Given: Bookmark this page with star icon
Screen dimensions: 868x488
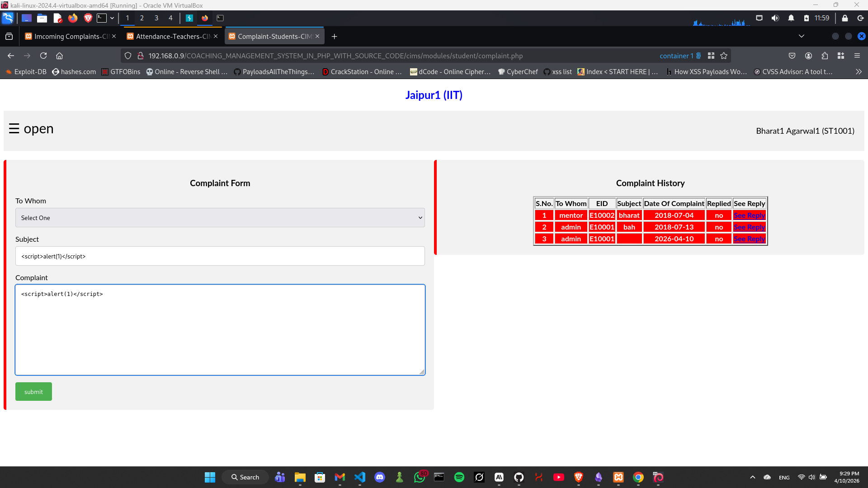Looking at the screenshot, I should coord(724,56).
